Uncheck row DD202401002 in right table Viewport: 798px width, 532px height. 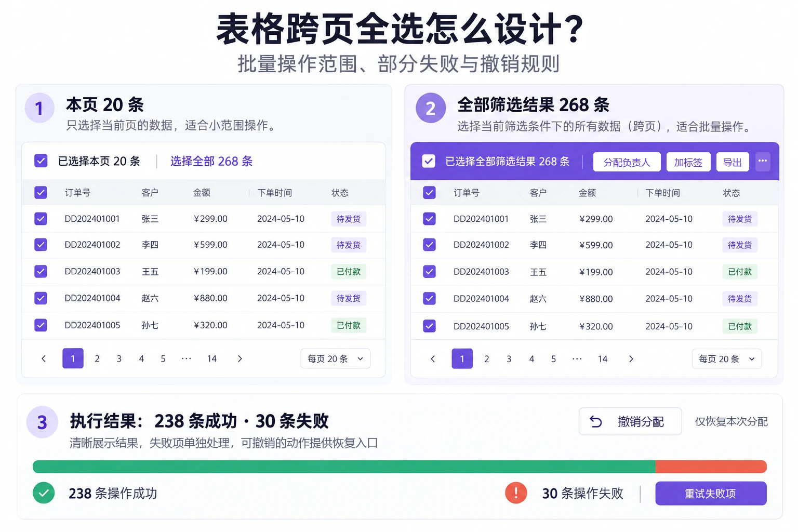click(429, 244)
